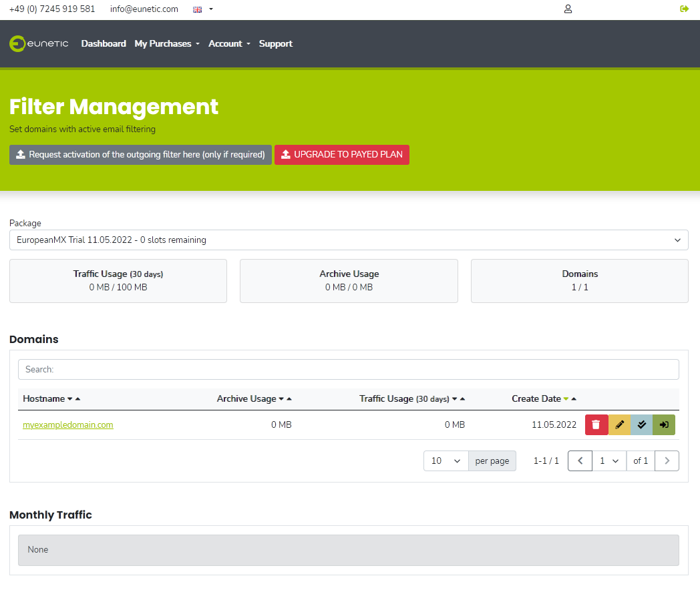Toggle ascending sort on Archive Usage column

[290, 398]
